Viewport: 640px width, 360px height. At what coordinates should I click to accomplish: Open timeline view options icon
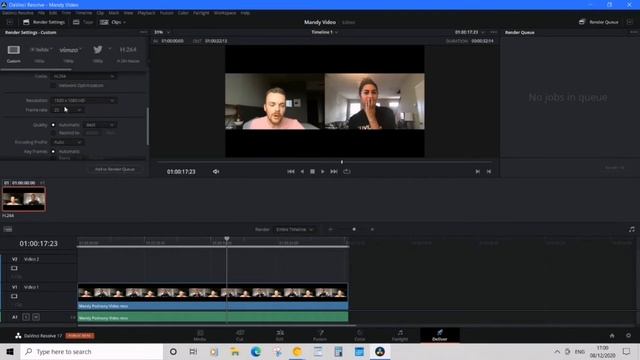pyautogui.click(x=8, y=229)
